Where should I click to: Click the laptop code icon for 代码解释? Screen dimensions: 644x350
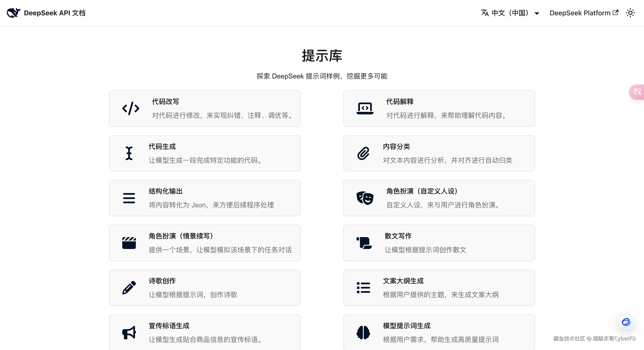pyautogui.click(x=365, y=108)
